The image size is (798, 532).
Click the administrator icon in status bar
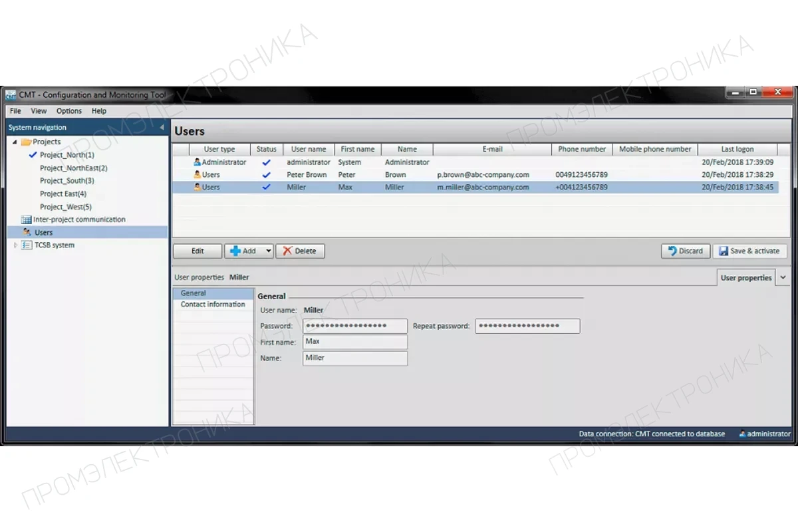[742, 434]
